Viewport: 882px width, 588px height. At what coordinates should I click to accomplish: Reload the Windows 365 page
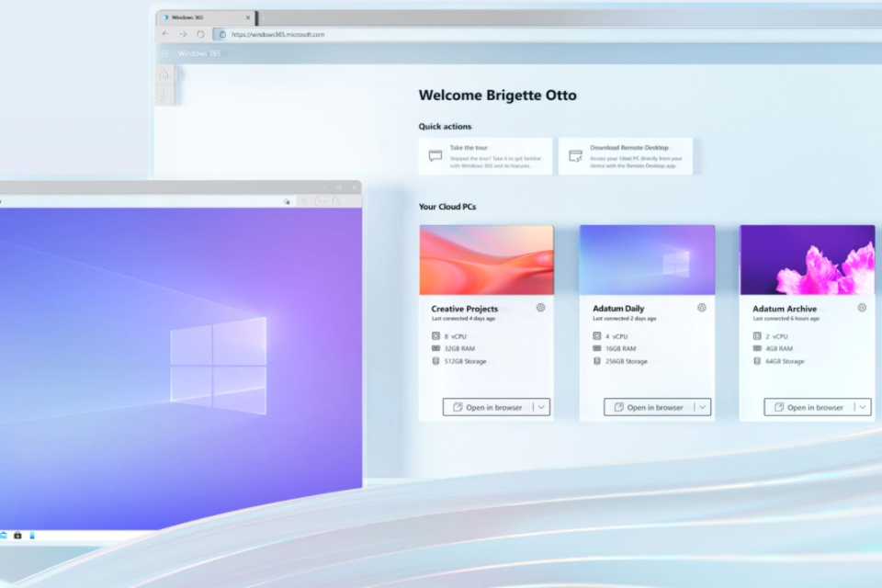(x=200, y=34)
